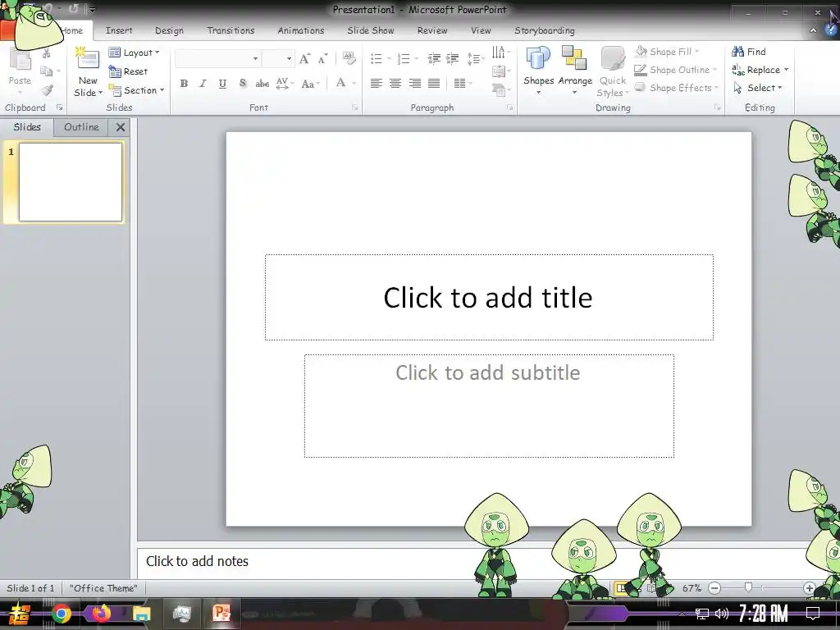Click Increase Font Size icon
Viewport: 840px width, 630px height.
tap(304, 59)
